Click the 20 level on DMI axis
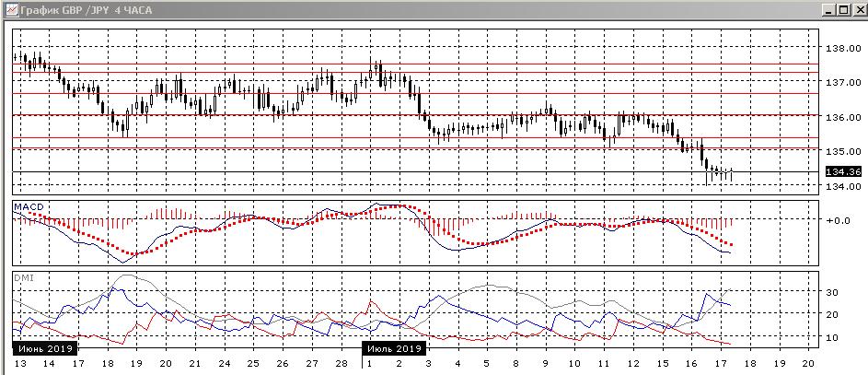Screen dimensions: 868x375 coord(831,315)
